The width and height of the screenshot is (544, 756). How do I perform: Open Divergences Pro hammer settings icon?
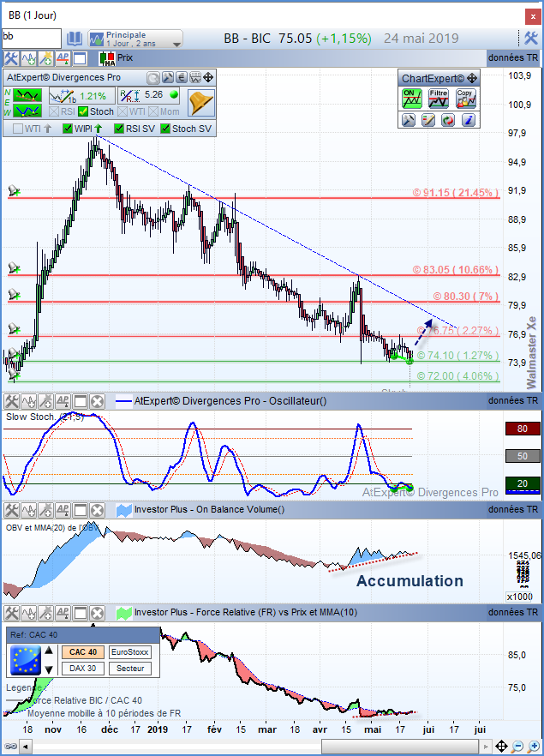point(167,78)
